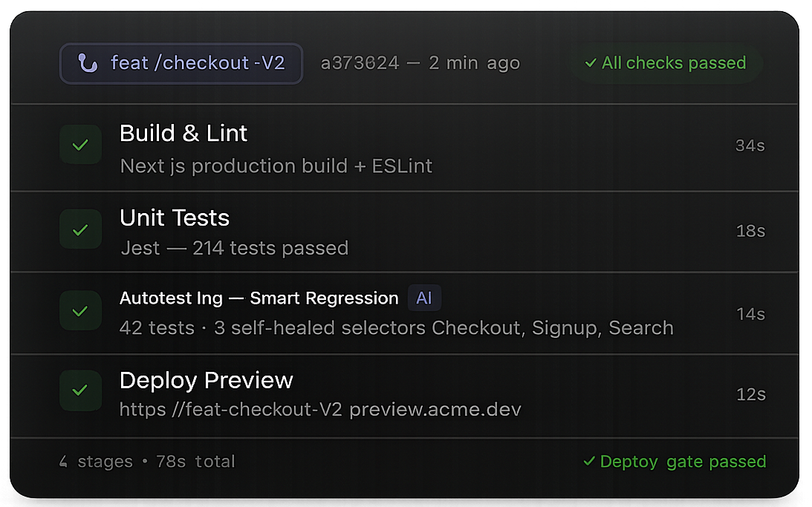Image resolution: width=812 pixels, height=507 pixels.
Task: Click the green check icon next to Unit Tests
Action: 80,229
